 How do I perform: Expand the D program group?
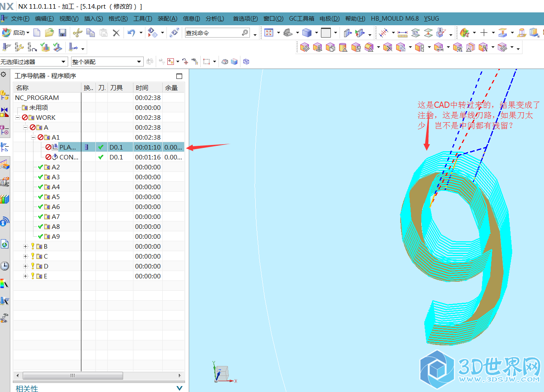tap(26, 266)
